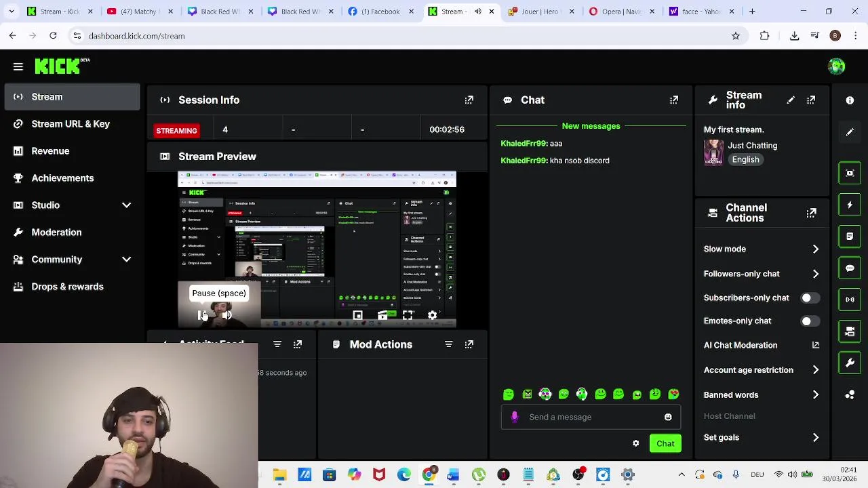Click KhaledFrr99 username on discord message
This screenshot has width=868, height=488.
coord(524,161)
